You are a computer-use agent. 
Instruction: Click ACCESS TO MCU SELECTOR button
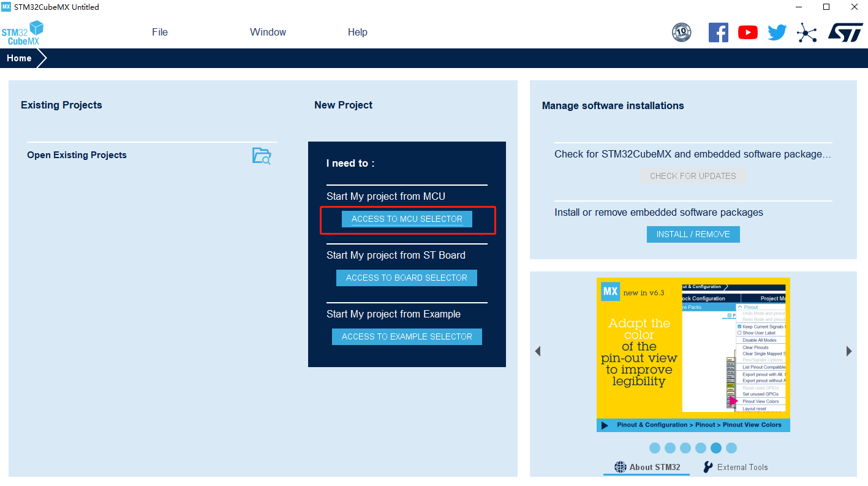tap(407, 219)
